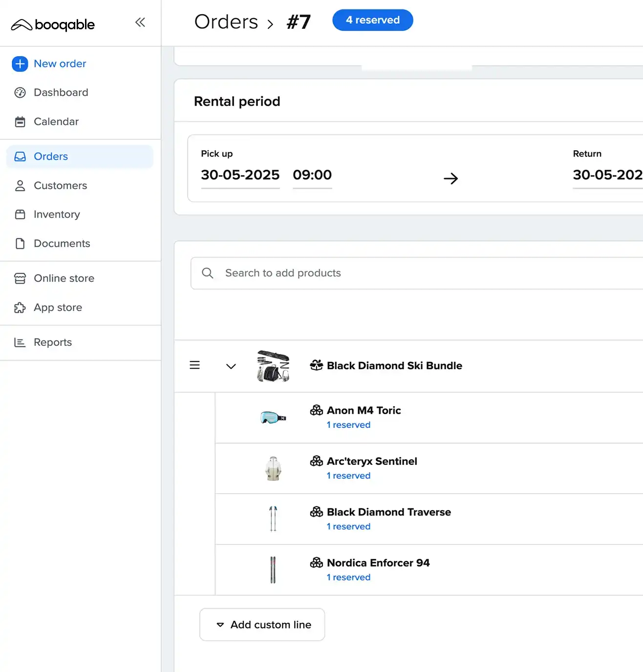The image size is (643, 672).
Task: Click the App store puzzle icon
Action: point(20,308)
